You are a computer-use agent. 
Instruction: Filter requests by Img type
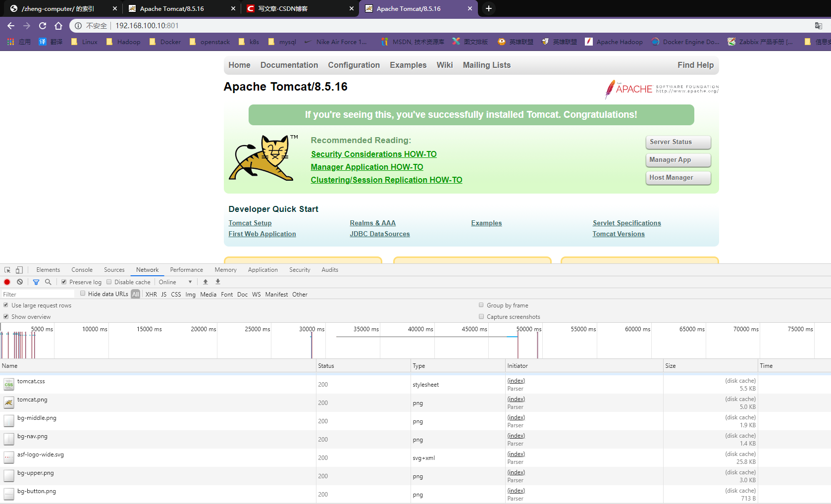[x=191, y=294]
